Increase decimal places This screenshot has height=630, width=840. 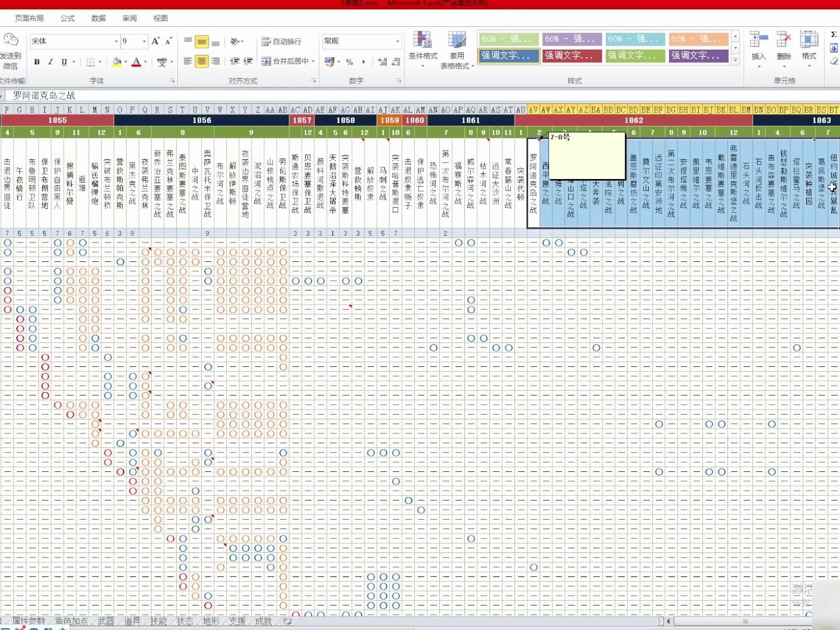383,62
